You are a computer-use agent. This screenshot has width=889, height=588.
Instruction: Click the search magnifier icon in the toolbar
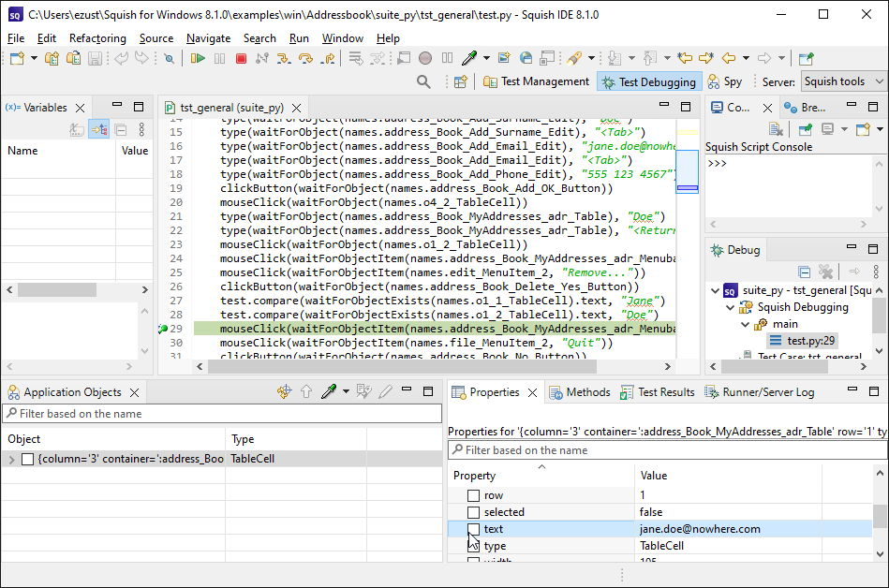tap(423, 81)
